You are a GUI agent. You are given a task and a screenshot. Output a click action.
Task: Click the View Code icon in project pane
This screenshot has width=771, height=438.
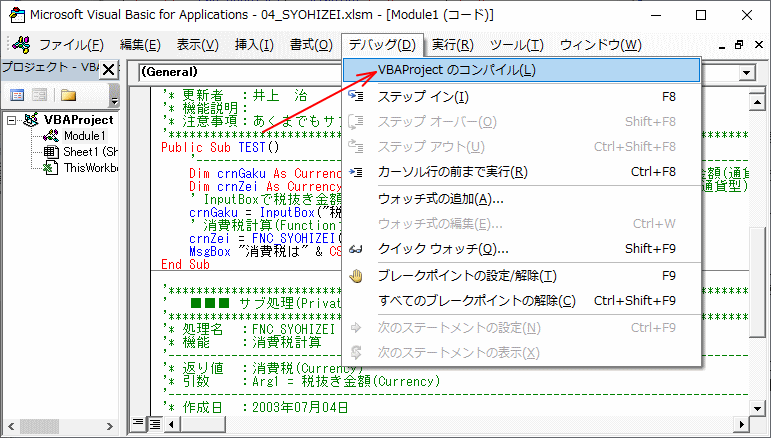click(17, 95)
